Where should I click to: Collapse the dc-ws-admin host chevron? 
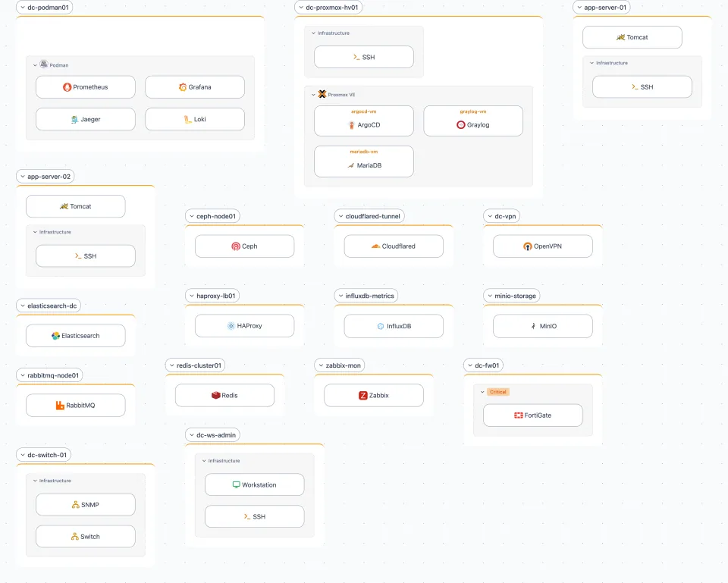[192, 435]
